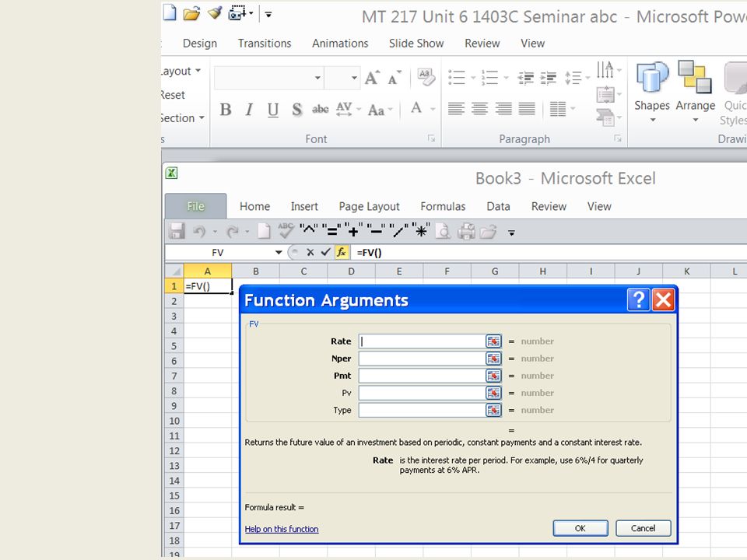Click PowerPoint Font Color button

click(416, 108)
